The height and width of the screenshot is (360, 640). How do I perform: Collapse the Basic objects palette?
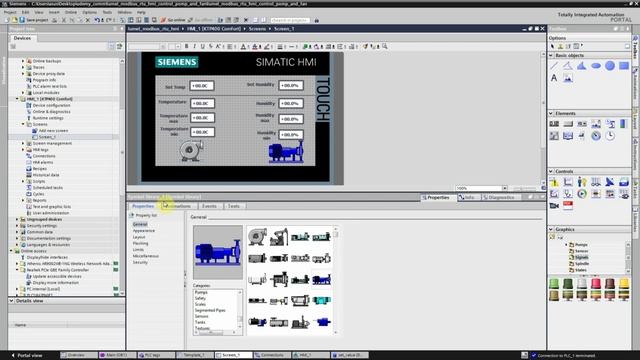pos(551,56)
